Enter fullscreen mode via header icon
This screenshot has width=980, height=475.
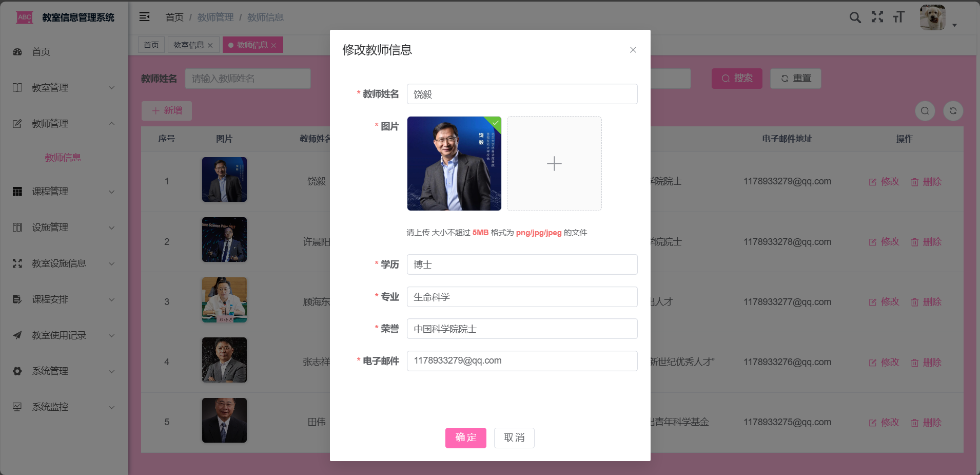tap(877, 17)
